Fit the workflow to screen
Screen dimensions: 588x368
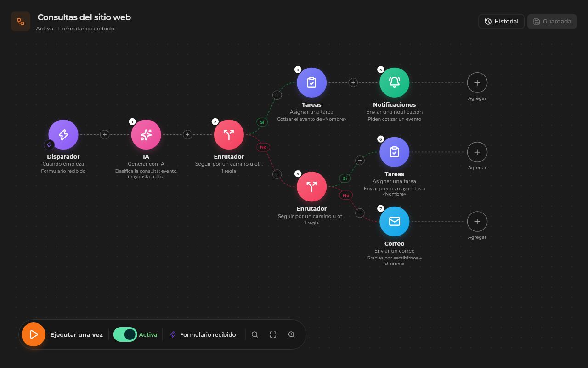(x=273, y=334)
